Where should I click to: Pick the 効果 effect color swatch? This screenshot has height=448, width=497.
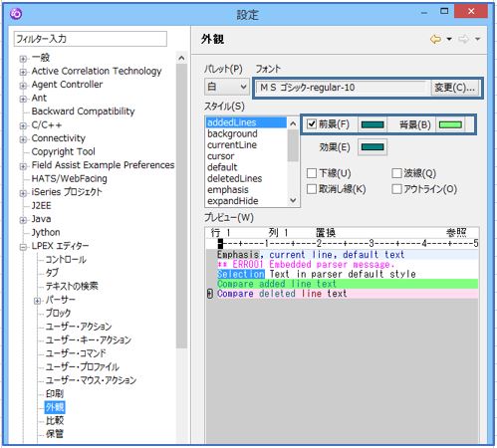[373, 146]
